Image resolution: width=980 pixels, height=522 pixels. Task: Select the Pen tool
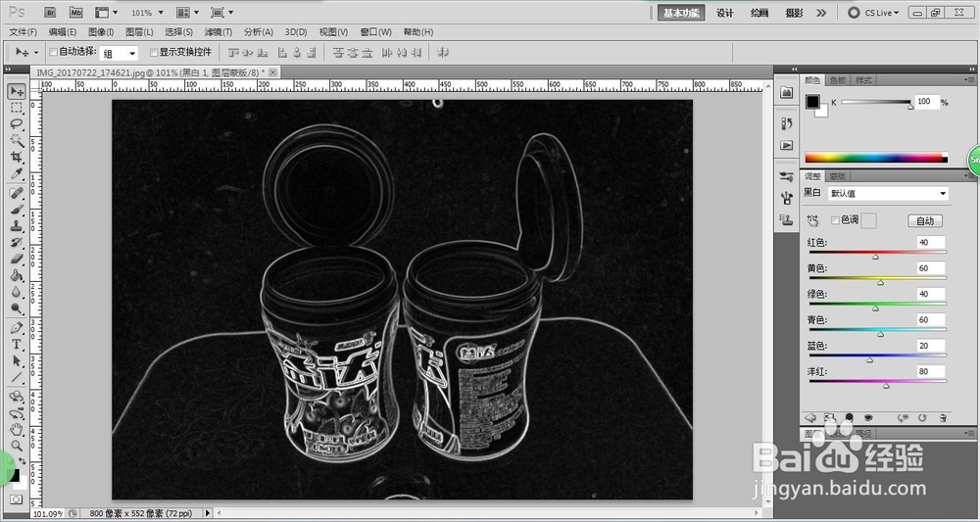tap(17, 328)
